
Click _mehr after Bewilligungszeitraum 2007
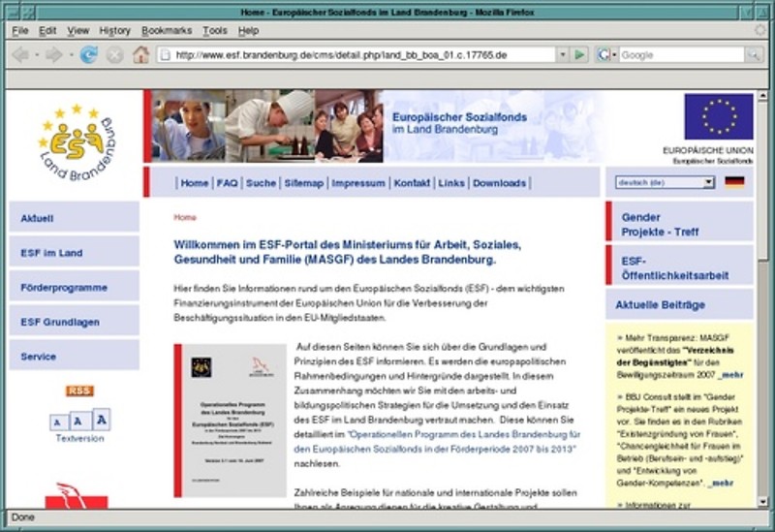click(730, 375)
